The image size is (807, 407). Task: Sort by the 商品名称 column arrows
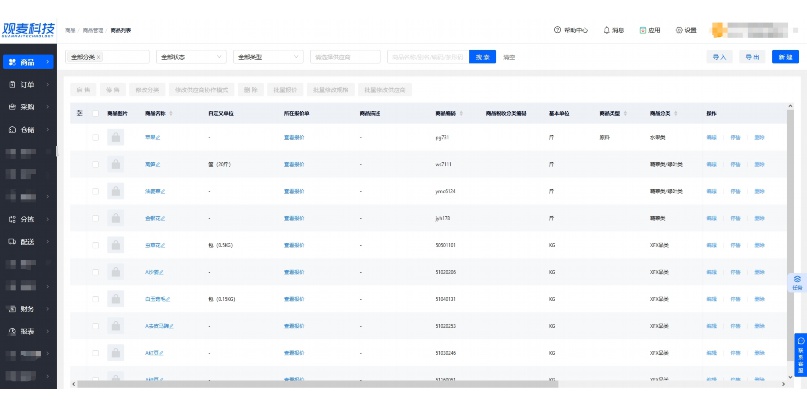pos(171,113)
